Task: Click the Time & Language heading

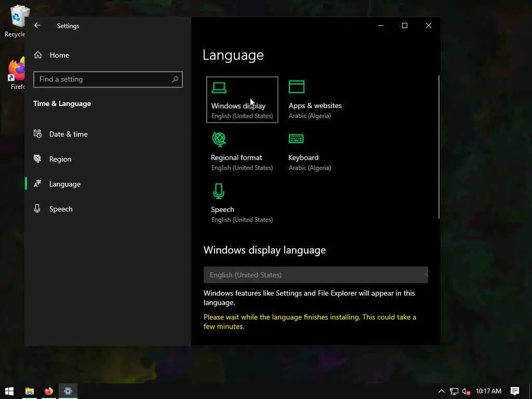Action: coord(62,103)
